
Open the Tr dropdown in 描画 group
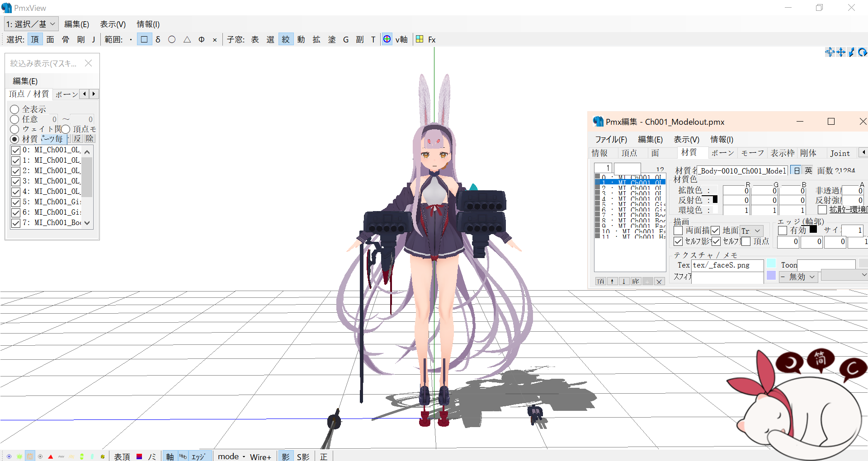pos(752,230)
